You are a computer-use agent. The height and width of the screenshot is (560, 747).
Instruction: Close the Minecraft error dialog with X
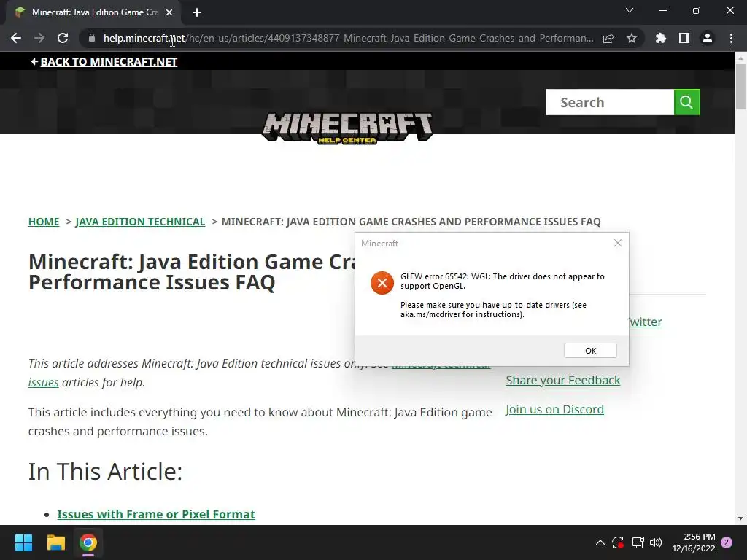618,244
